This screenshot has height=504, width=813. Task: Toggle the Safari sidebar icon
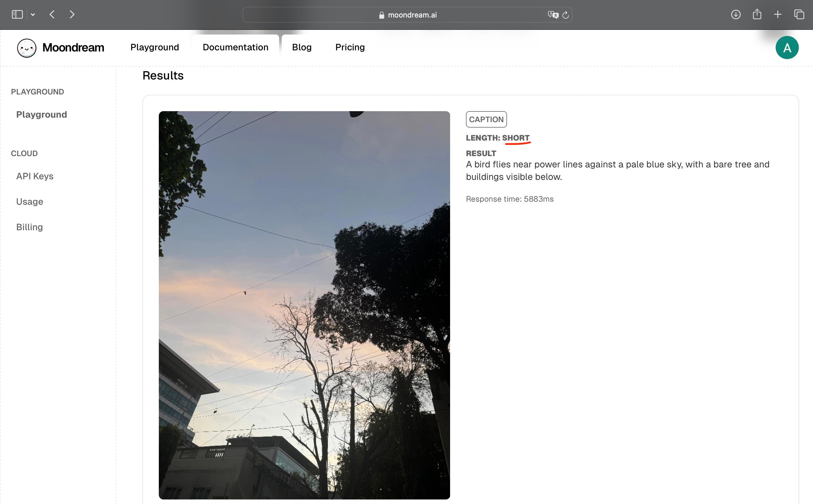17,14
